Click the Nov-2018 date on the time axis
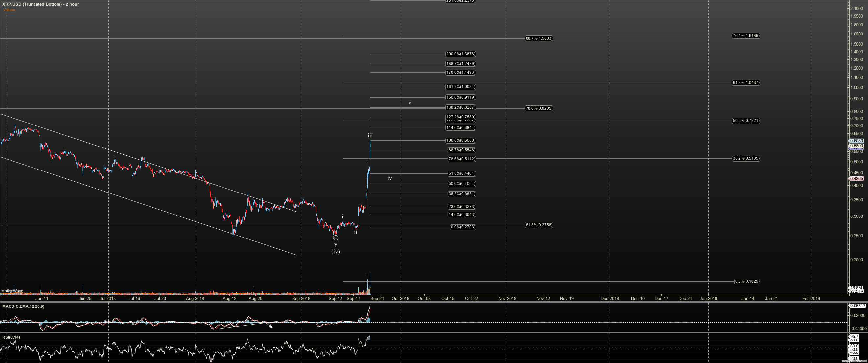This screenshot has width=868, height=363. tap(507, 298)
